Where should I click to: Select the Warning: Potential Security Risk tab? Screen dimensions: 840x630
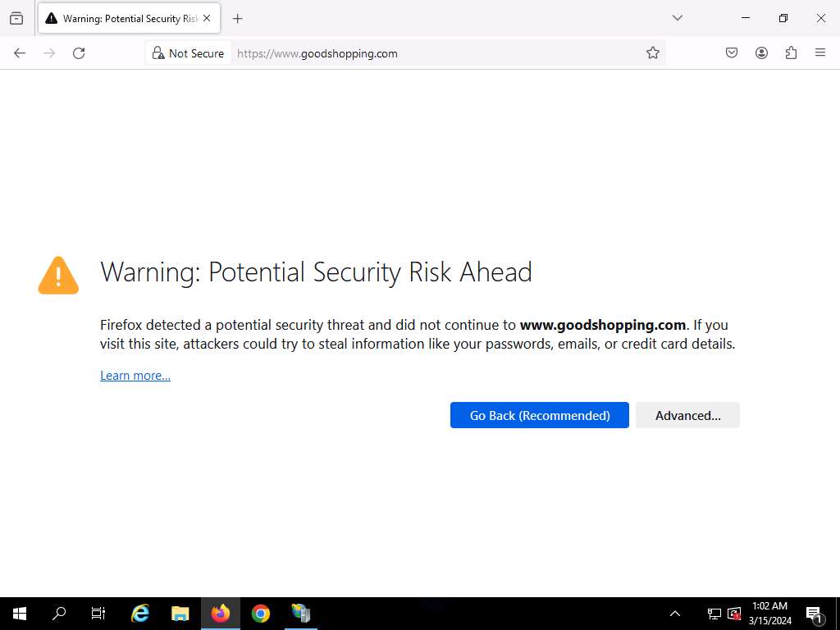(123, 18)
